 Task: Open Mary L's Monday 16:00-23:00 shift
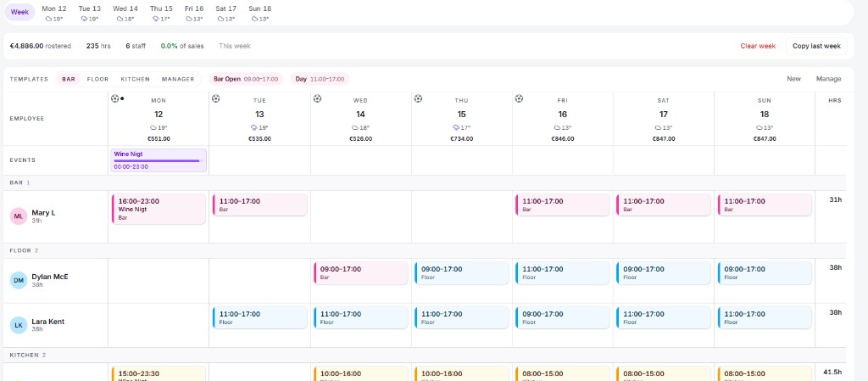point(159,209)
